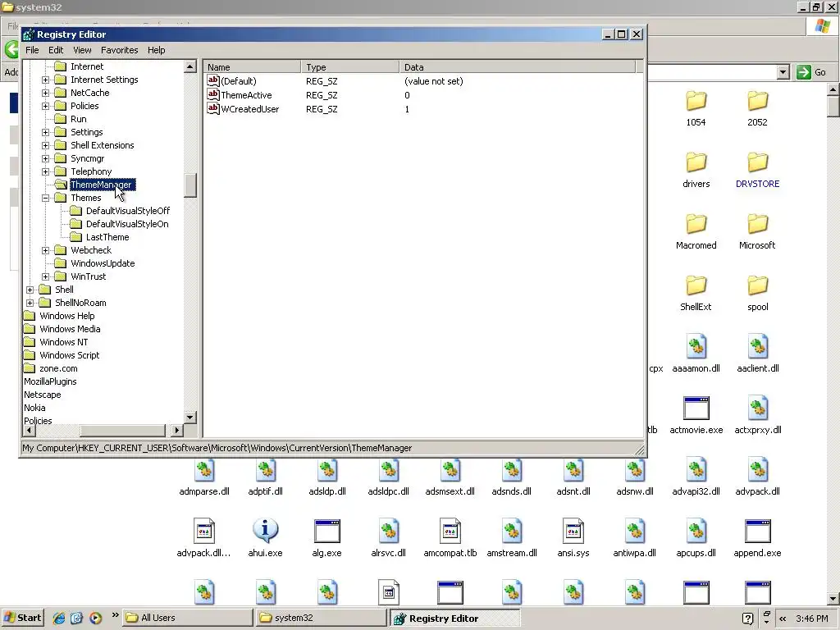Select alg.exe file icon in system32
The height and width of the screenshot is (630, 840).
(326, 532)
